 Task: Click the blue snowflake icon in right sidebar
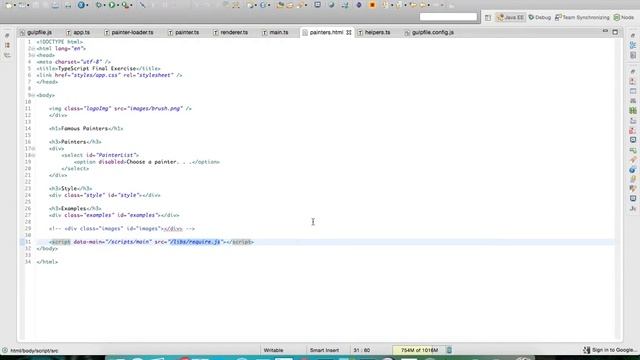(633, 45)
